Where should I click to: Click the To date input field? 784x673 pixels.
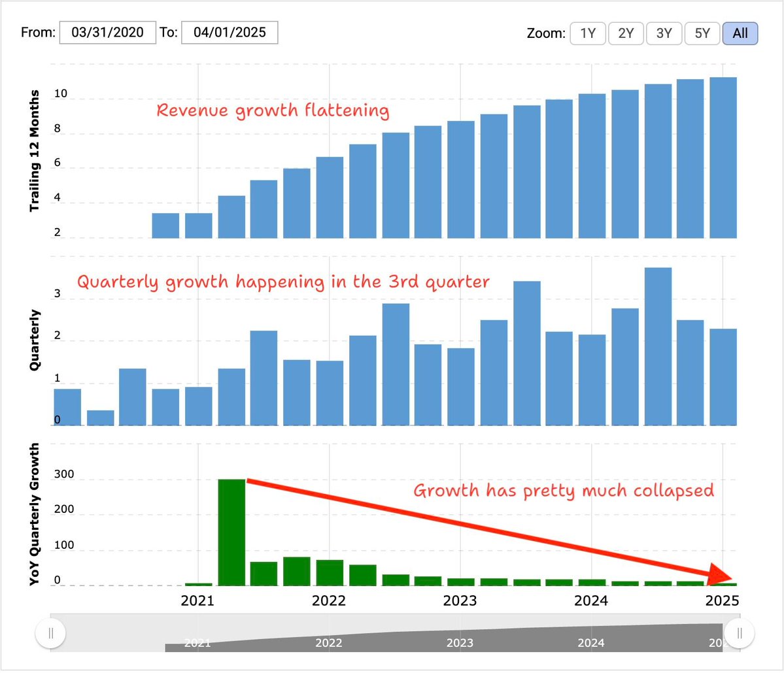tap(230, 33)
